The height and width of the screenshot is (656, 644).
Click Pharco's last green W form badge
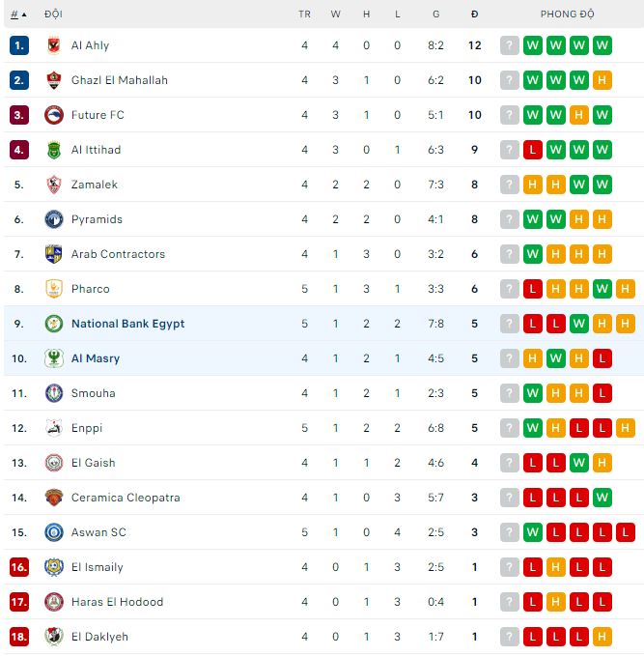(x=602, y=289)
